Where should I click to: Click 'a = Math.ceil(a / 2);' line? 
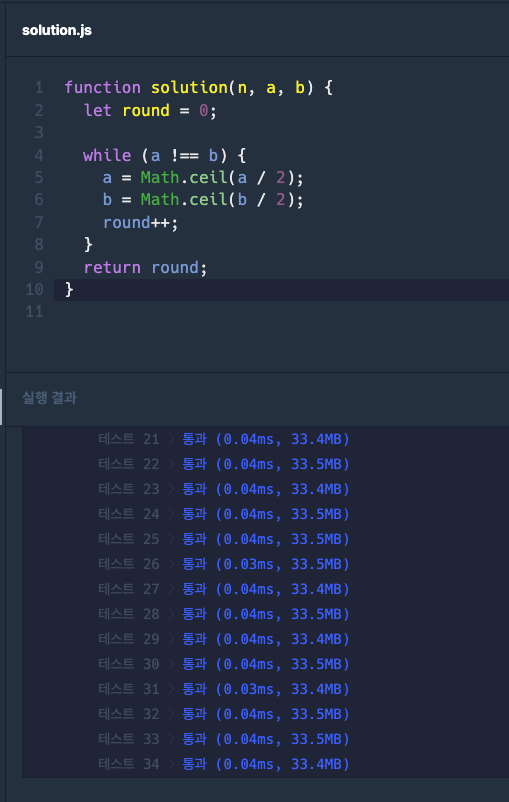pos(203,177)
